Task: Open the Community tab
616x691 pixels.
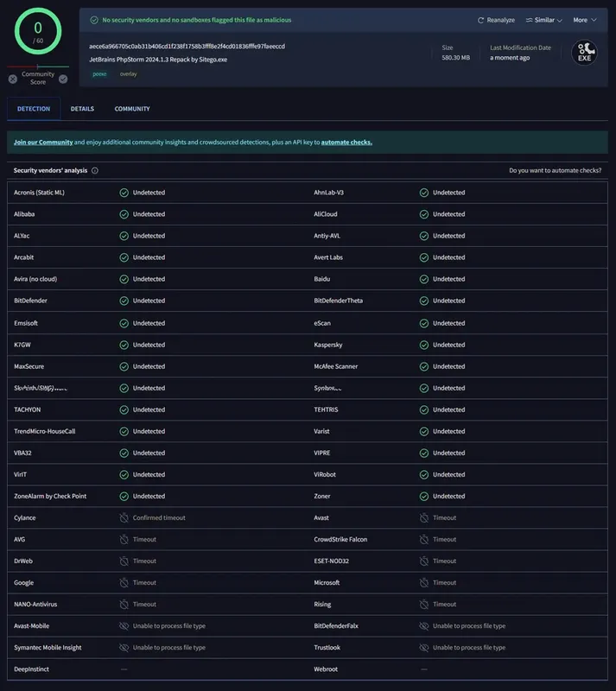Action: pyautogui.click(x=132, y=109)
